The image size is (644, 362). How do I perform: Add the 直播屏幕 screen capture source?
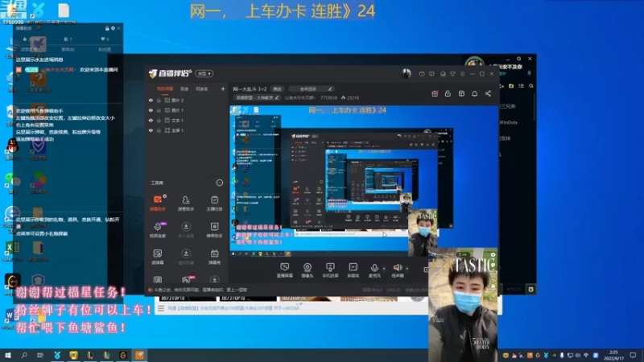click(285, 270)
